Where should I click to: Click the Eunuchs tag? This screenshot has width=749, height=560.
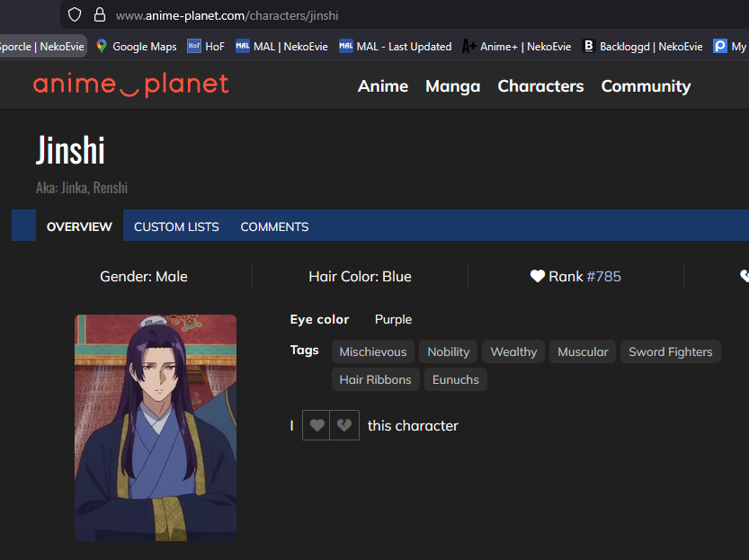456,379
